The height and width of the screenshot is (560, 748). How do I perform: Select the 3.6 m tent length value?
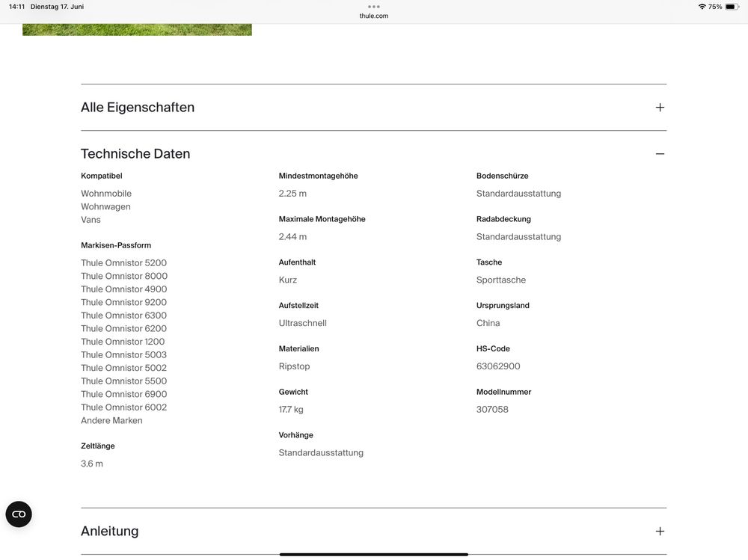pos(91,464)
